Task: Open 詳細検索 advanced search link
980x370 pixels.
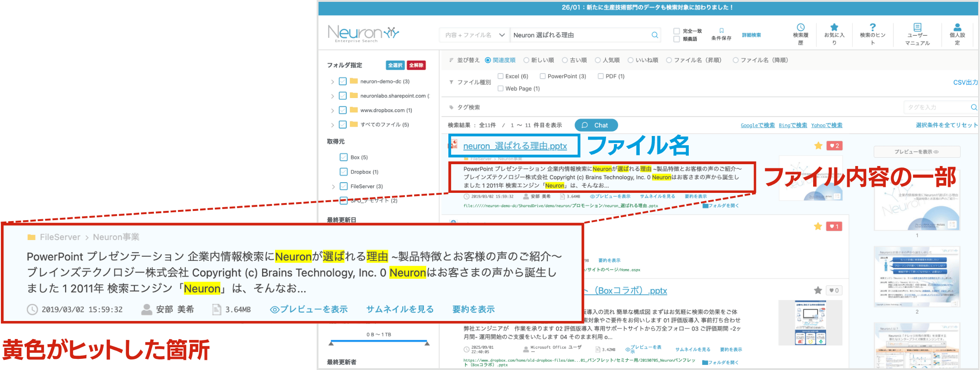Action: pyautogui.click(x=751, y=35)
